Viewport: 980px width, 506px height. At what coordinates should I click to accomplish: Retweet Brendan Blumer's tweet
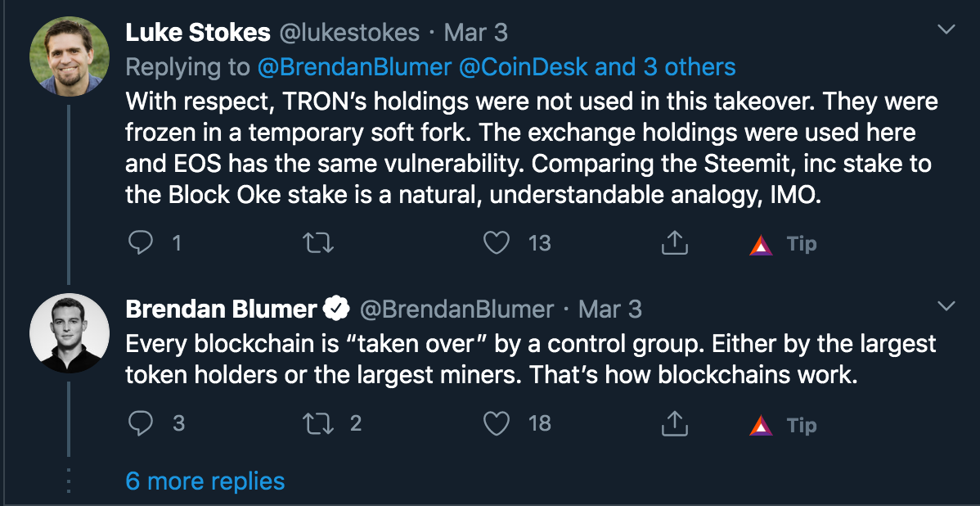click(317, 424)
